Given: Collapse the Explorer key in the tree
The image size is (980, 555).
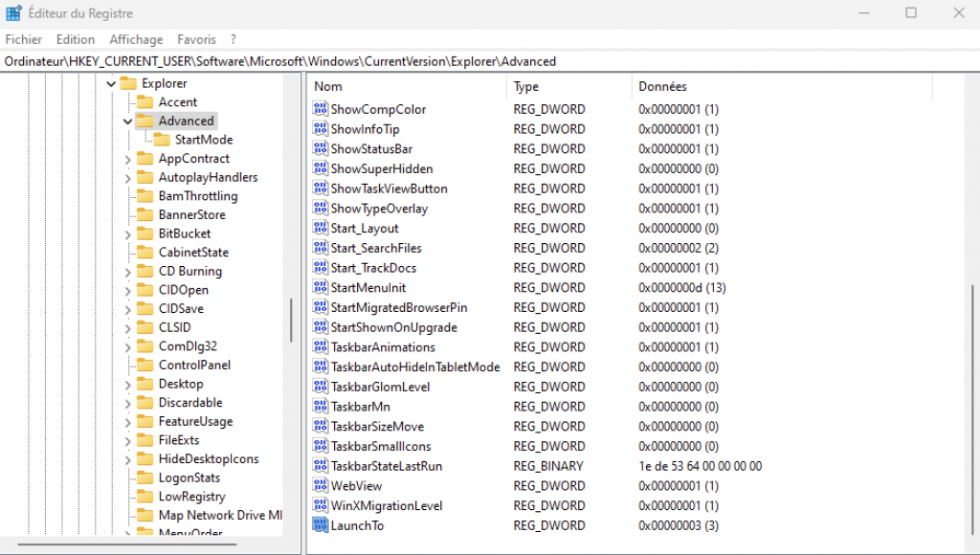Looking at the screenshot, I should click(111, 84).
